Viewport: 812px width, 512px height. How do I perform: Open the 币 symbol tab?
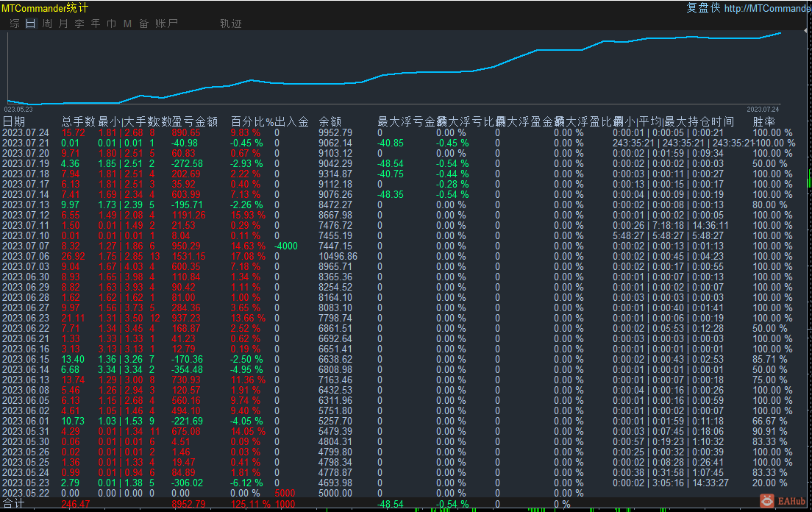point(111,24)
